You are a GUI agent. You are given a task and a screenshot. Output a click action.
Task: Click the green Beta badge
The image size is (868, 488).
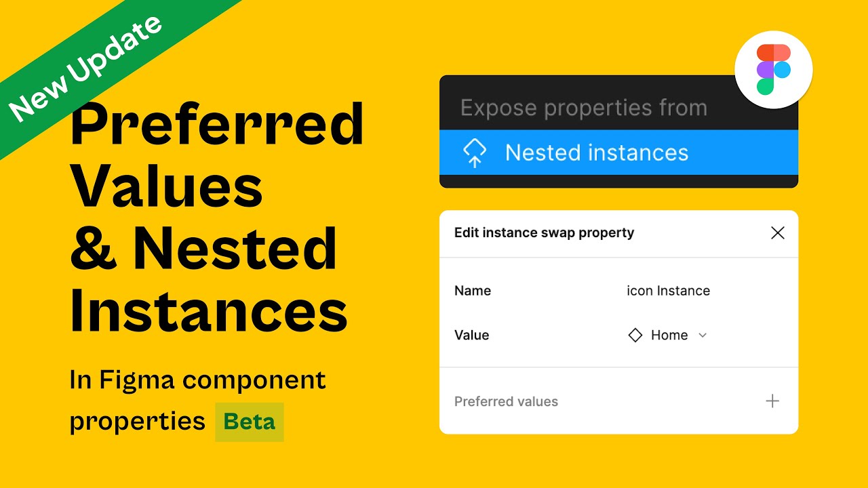tap(249, 422)
